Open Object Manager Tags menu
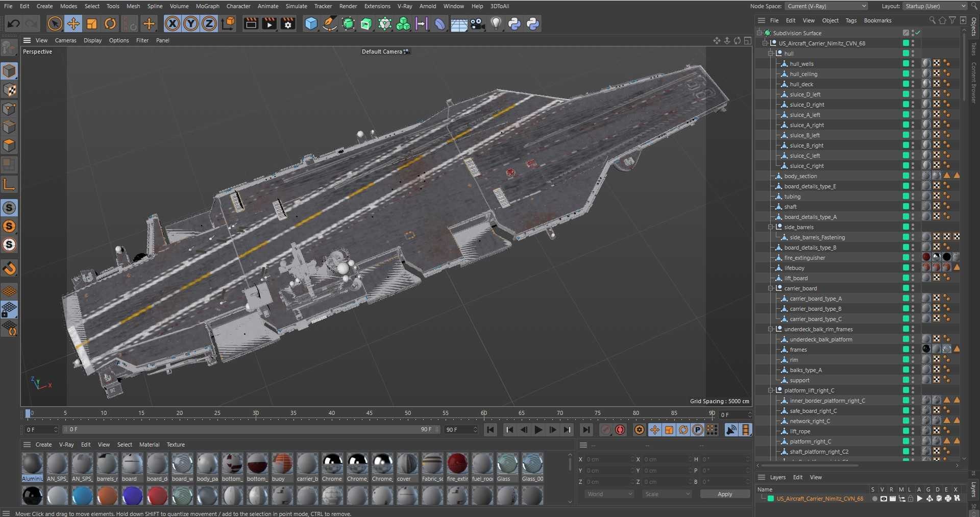 click(851, 20)
